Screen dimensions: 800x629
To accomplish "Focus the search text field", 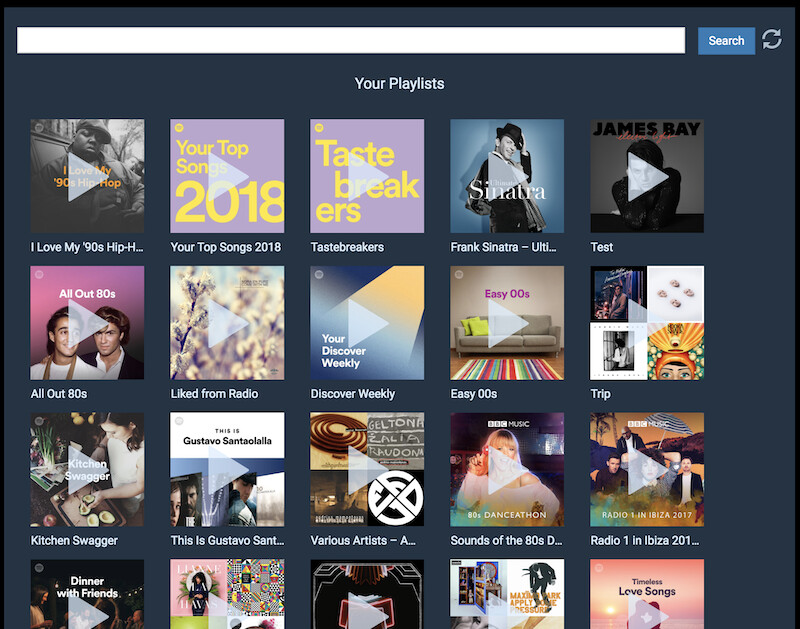I will coord(351,40).
